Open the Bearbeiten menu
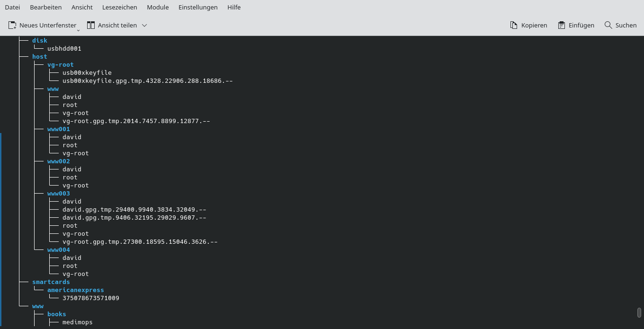 coord(45,7)
